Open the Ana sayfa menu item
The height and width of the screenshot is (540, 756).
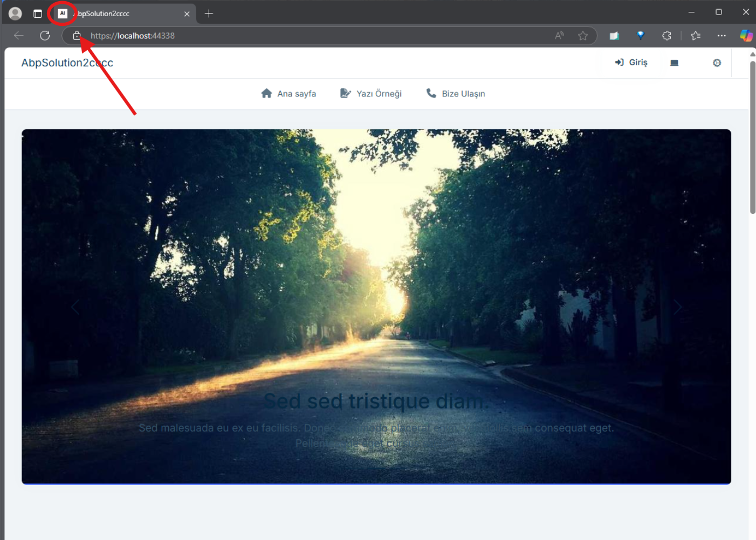[x=288, y=94]
